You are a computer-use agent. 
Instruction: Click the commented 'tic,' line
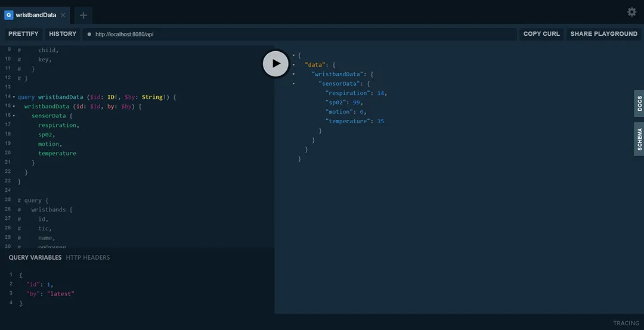[45, 229]
